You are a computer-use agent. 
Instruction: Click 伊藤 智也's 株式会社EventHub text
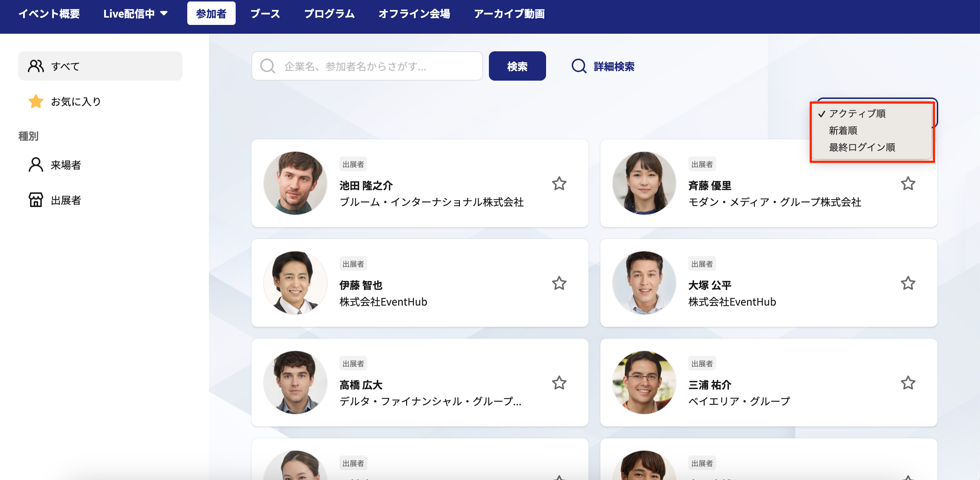tap(383, 302)
